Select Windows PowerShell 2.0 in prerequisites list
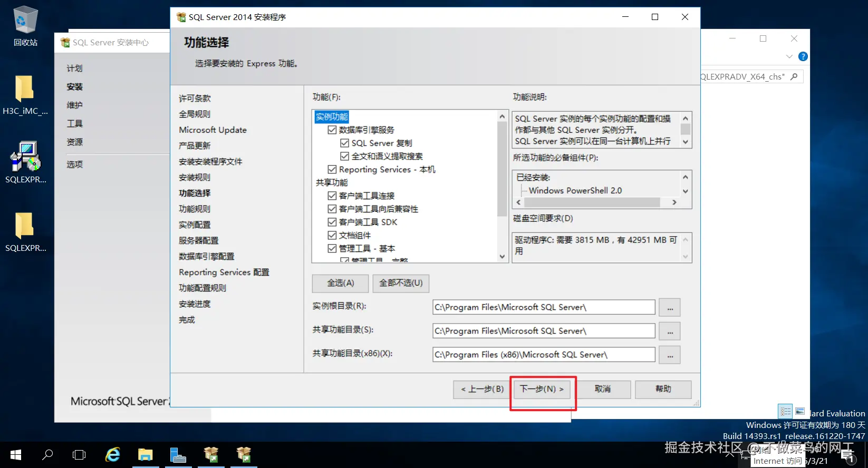This screenshot has height=468, width=868. point(575,190)
